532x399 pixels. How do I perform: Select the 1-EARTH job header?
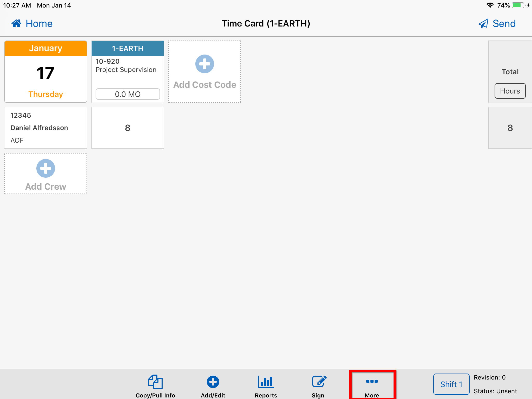coord(128,48)
